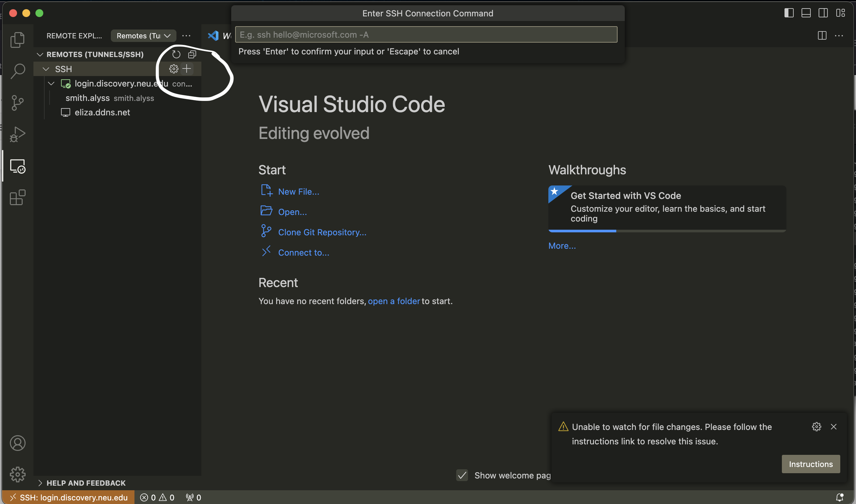Click Clone Git Repository link
The height and width of the screenshot is (504, 856).
pos(322,232)
